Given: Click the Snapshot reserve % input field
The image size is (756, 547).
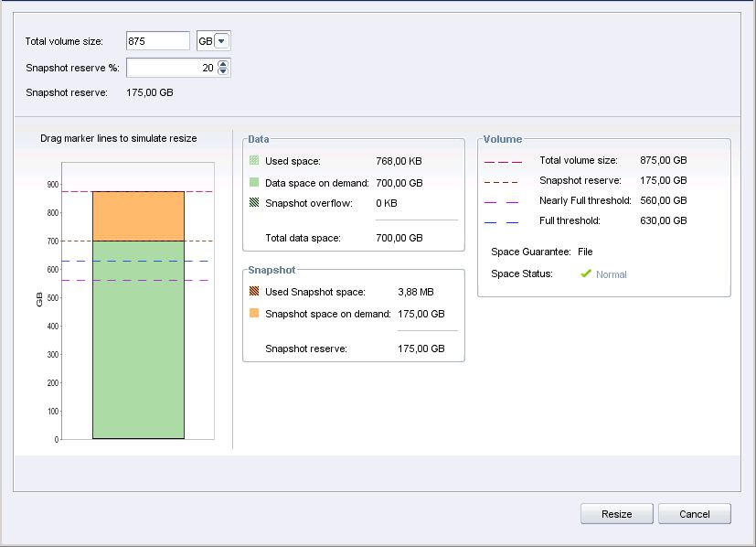Looking at the screenshot, I should [x=171, y=68].
